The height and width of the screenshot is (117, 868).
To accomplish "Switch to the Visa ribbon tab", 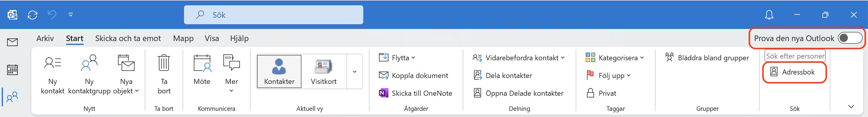I will pyautogui.click(x=212, y=38).
